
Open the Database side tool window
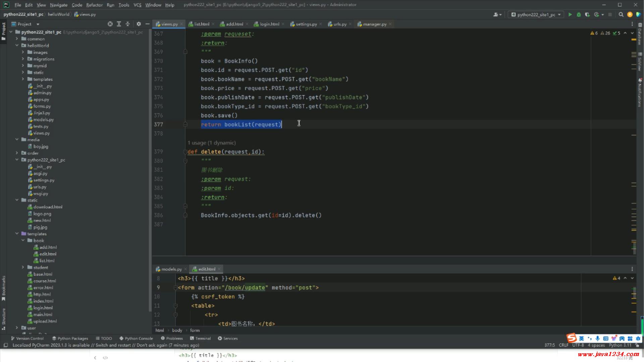(x=640, y=37)
